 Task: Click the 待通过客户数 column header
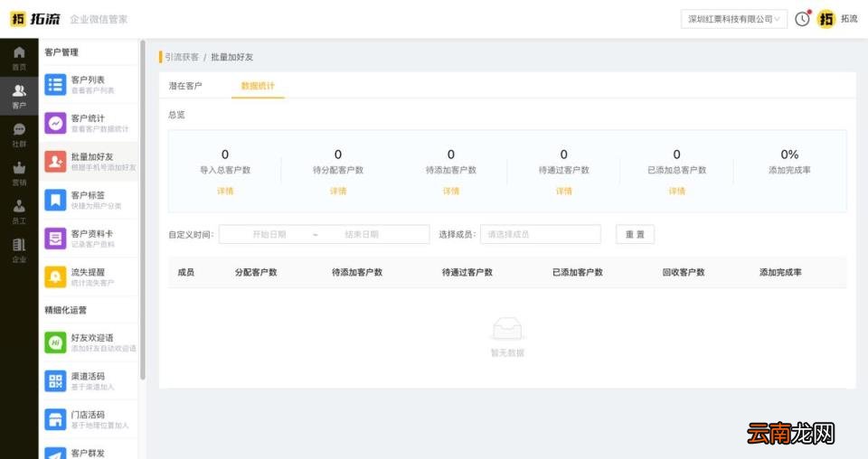click(x=467, y=272)
